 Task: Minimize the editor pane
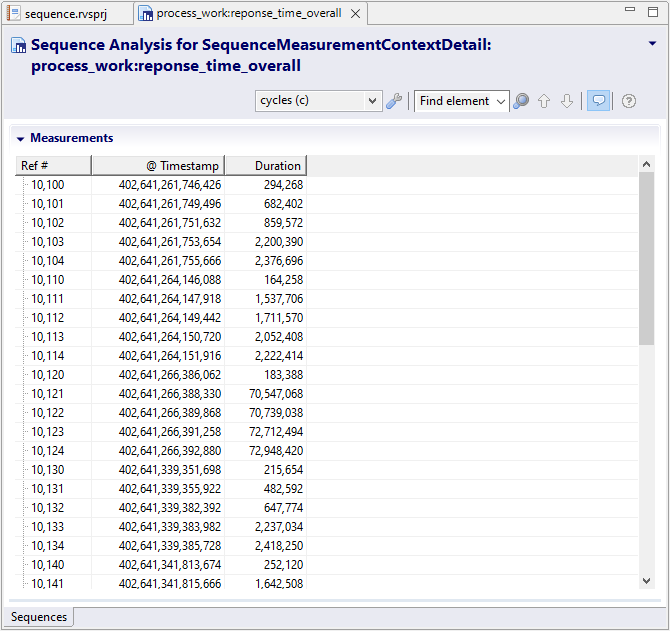pos(630,9)
